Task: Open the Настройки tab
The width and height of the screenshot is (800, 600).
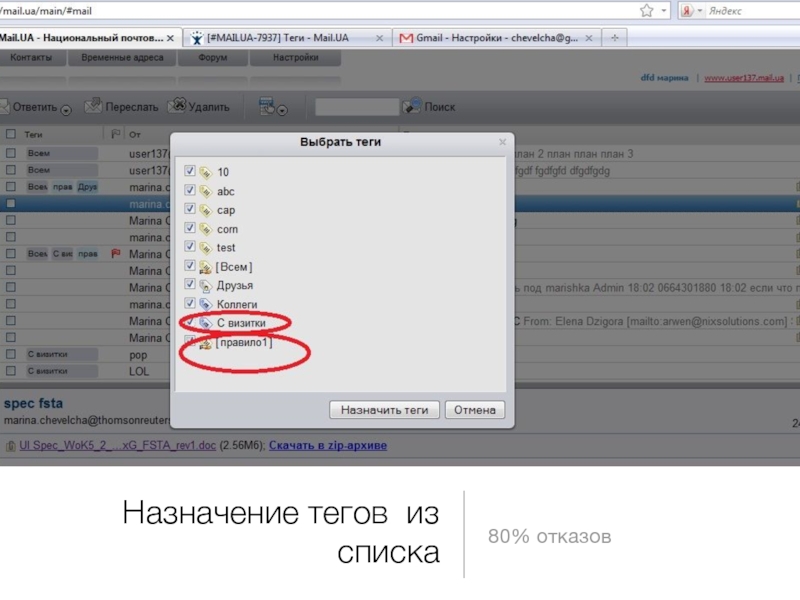Action: [x=295, y=57]
